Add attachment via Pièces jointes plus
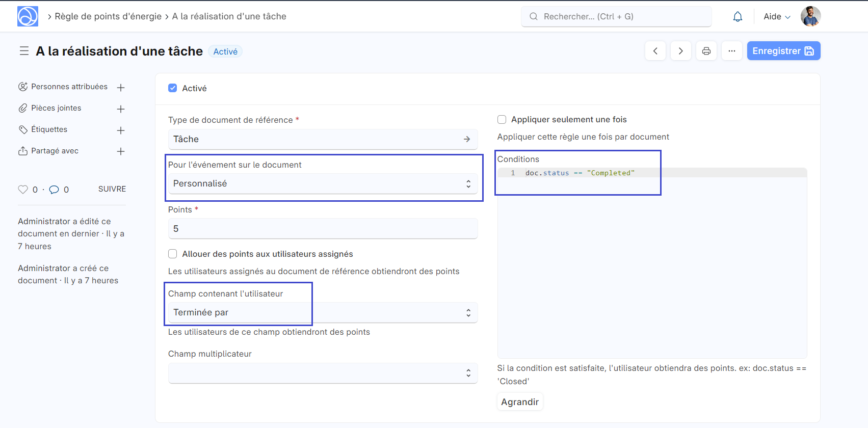Image resolution: width=868 pixels, height=428 pixels. (x=121, y=109)
